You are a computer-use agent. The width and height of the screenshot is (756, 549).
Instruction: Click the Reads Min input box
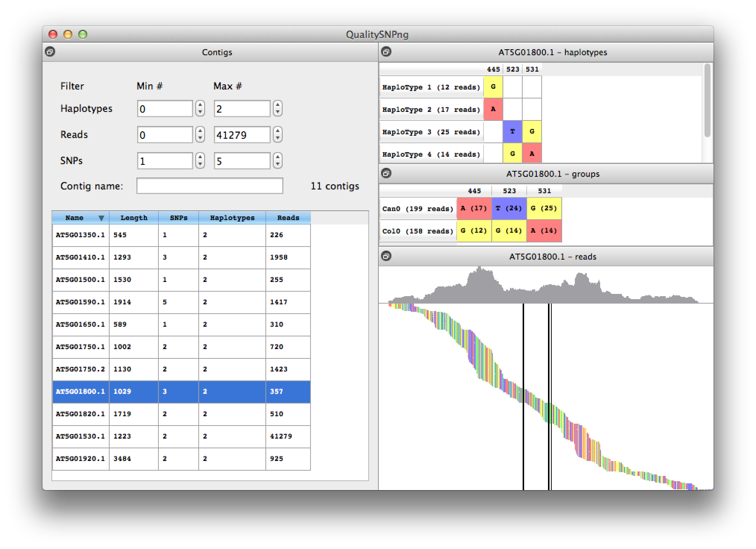(165, 135)
